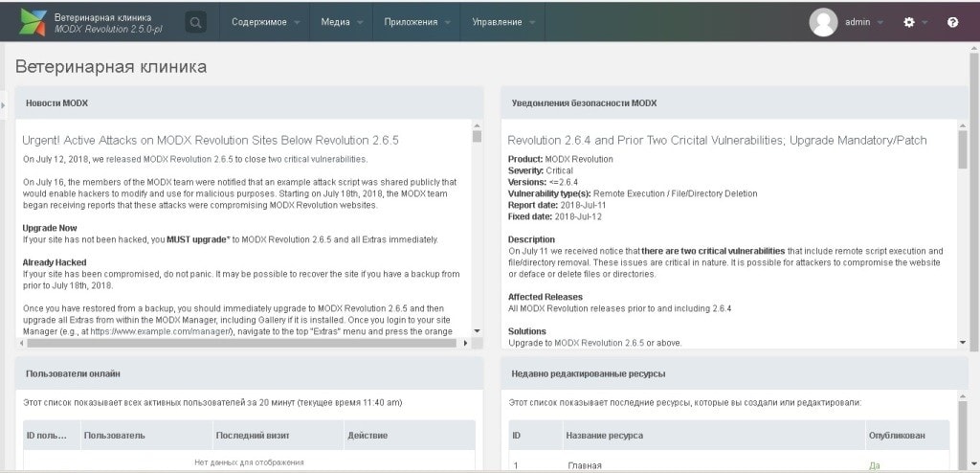Click the Description heading in security panel

tap(531, 239)
